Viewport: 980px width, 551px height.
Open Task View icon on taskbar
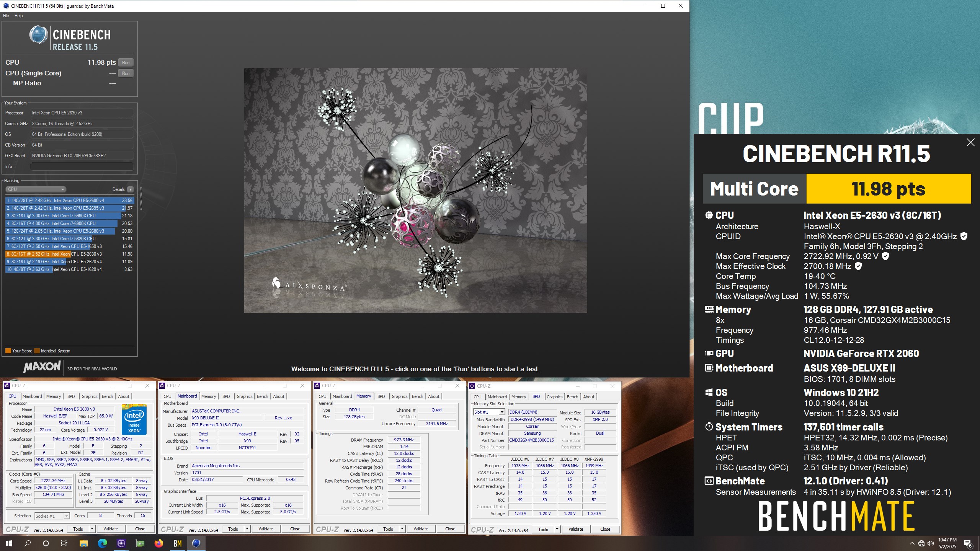(64, 543)
